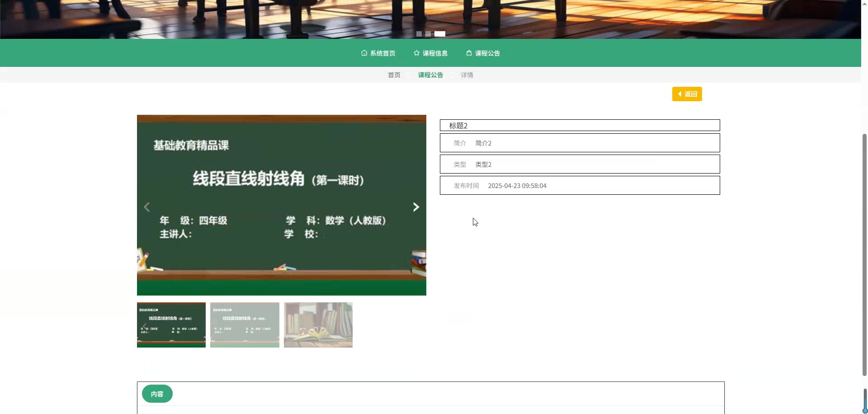Click the 详情 breadcrumb item

coord(467,75)
